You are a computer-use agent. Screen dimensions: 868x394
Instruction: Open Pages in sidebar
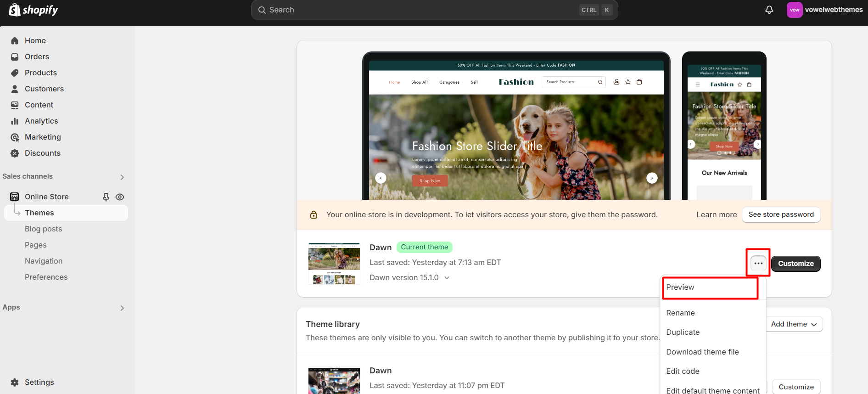coord(36,245)
